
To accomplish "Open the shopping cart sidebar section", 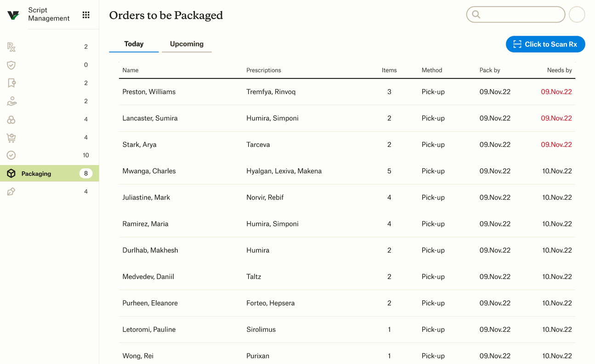I will (x=11, y=138).
